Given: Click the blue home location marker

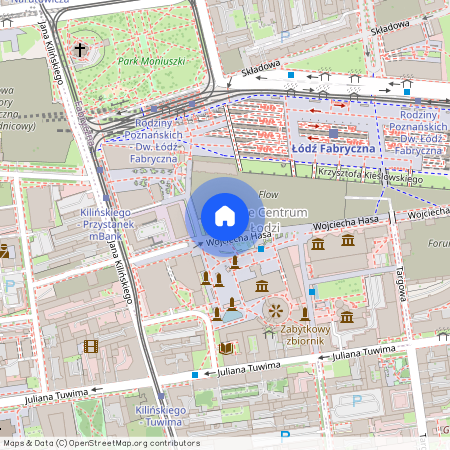Looking at the screenshot, I should pos(225,217).
